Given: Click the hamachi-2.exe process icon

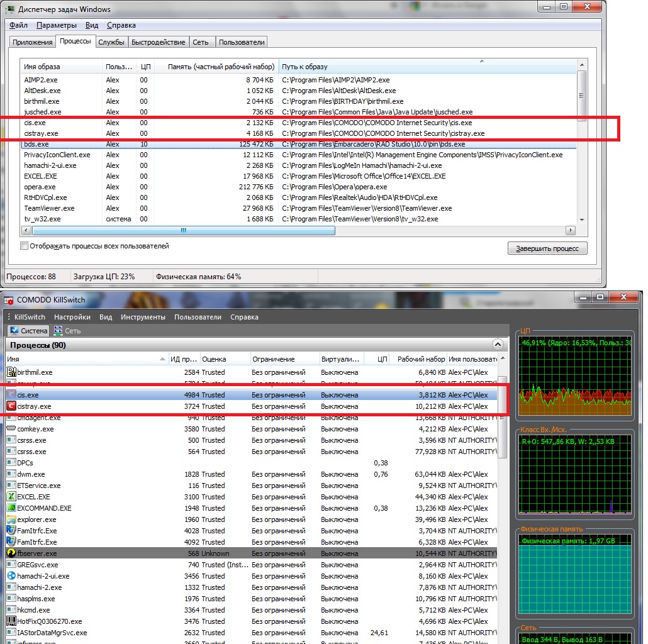Looking at the screenshot, I should (x=11, y=587).
